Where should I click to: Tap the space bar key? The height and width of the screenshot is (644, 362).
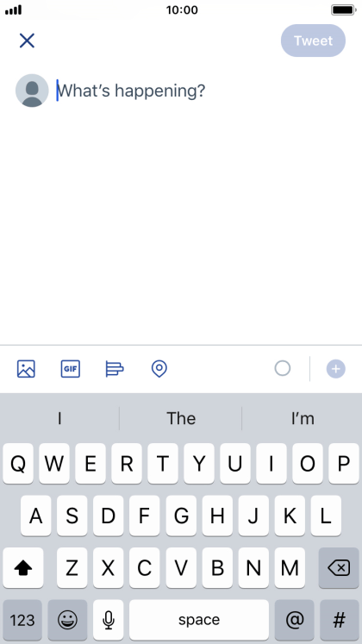pos(199,620)
